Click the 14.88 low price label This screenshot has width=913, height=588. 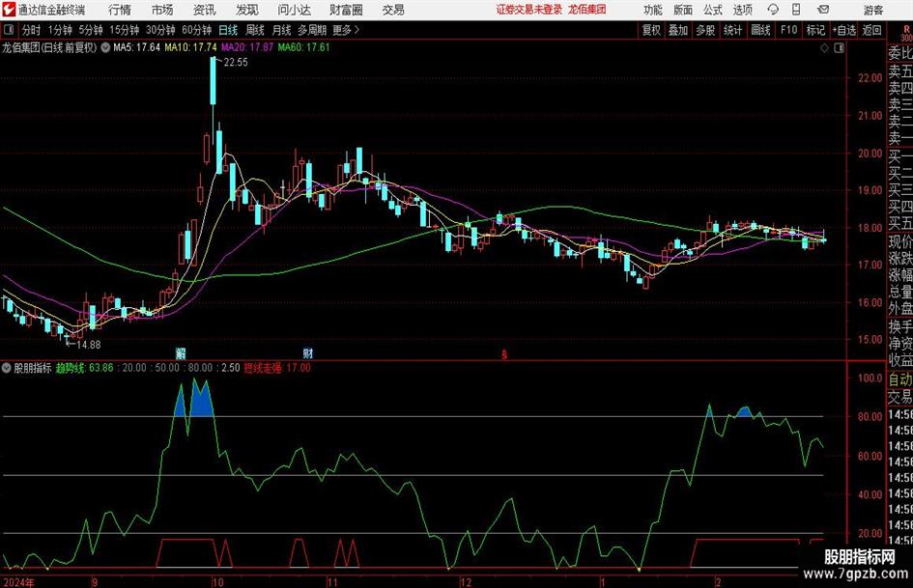point(89,345)
